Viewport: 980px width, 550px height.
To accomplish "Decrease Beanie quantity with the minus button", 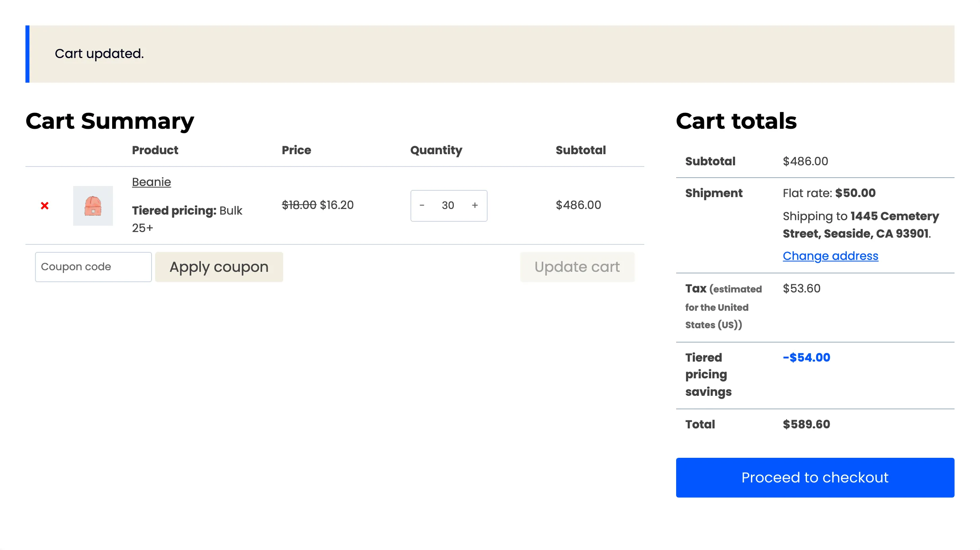I will coord(422,205).
